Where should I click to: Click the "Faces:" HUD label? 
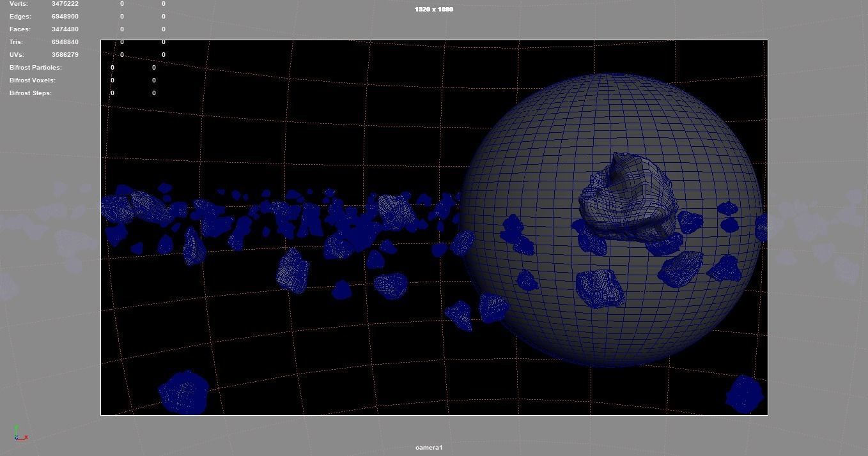(20, 29)
